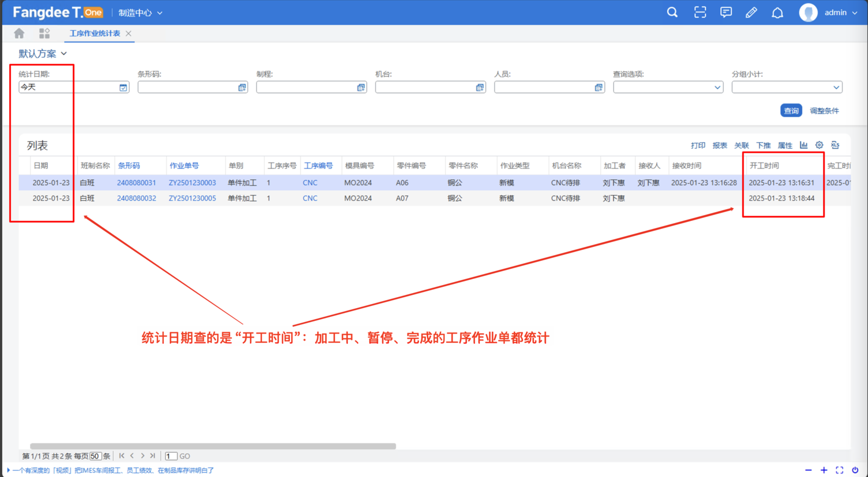Select cell 2025-01-23 13:16:28

(x=704, y=183)
